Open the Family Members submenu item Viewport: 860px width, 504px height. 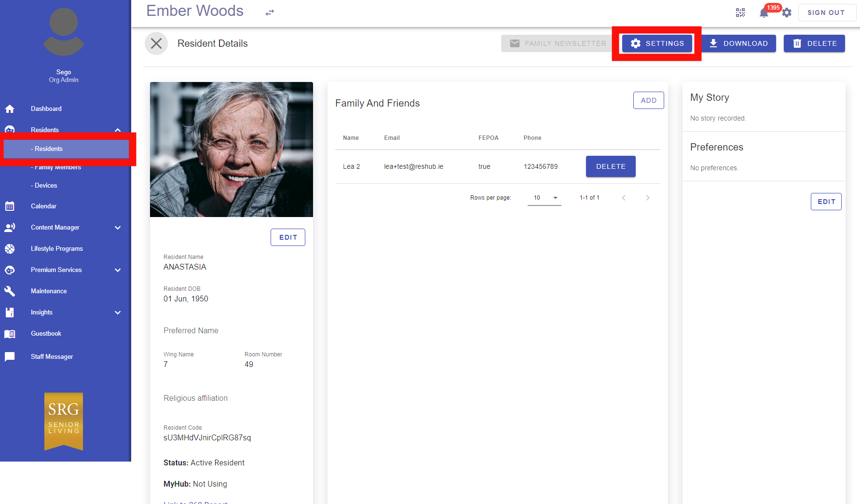click(56, 167)
